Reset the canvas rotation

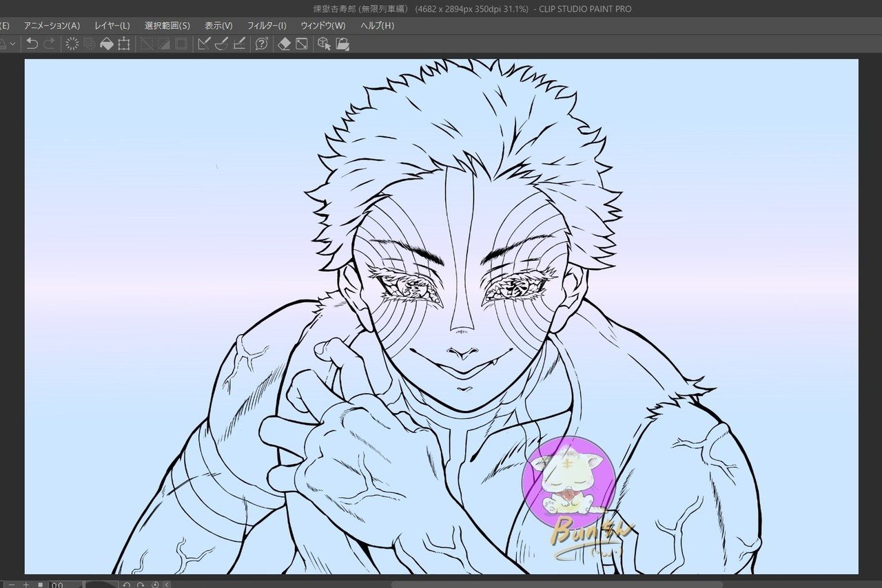tap(155, 585)
